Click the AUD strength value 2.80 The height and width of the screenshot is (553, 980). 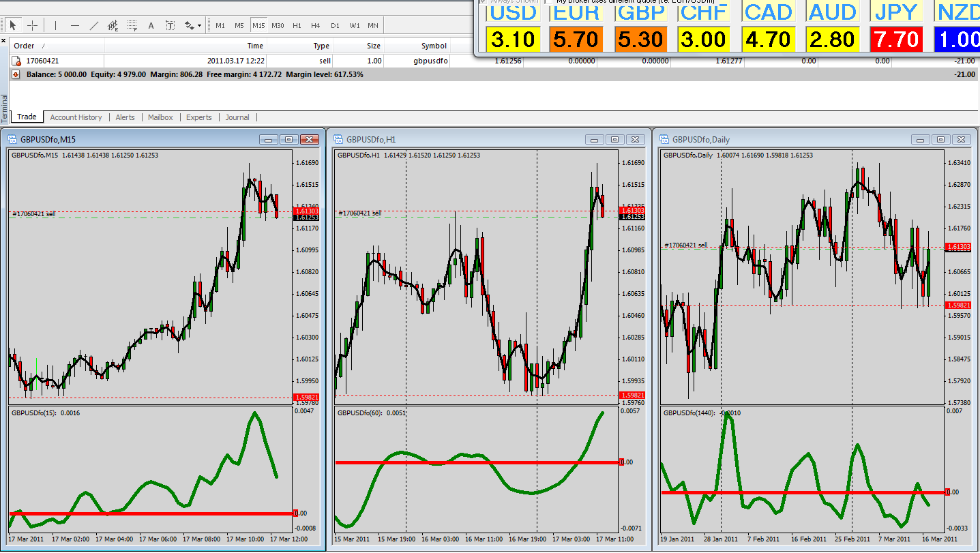coord(832,39)
